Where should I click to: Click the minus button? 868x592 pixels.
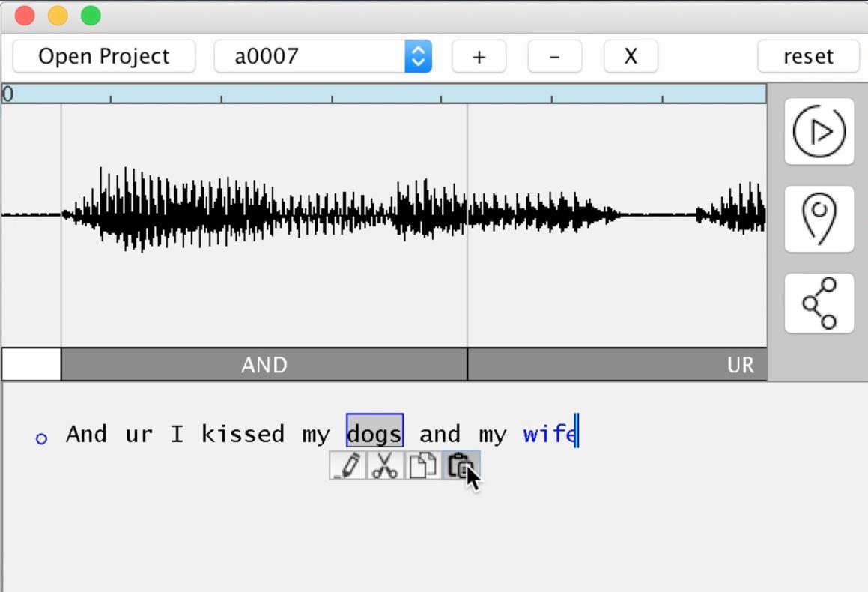tap(554, 56)
